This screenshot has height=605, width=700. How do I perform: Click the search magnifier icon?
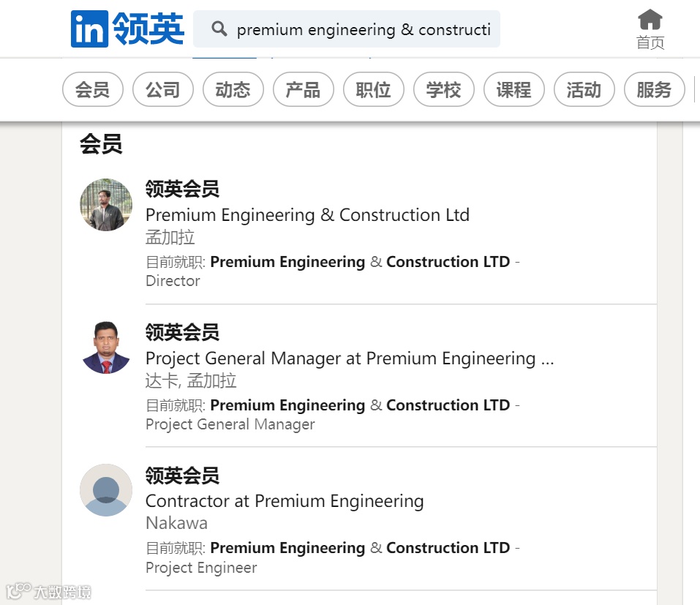pos(219,29)
